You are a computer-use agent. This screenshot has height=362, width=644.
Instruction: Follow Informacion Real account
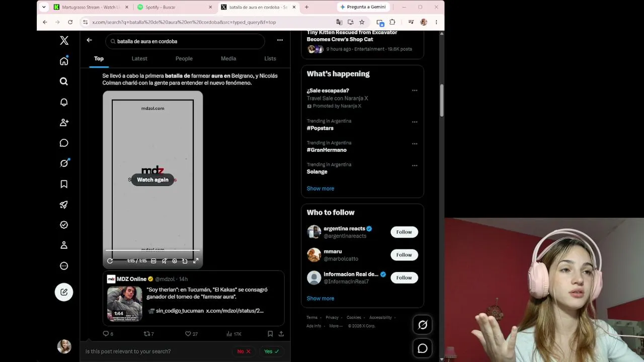click(x=404, y=278)
